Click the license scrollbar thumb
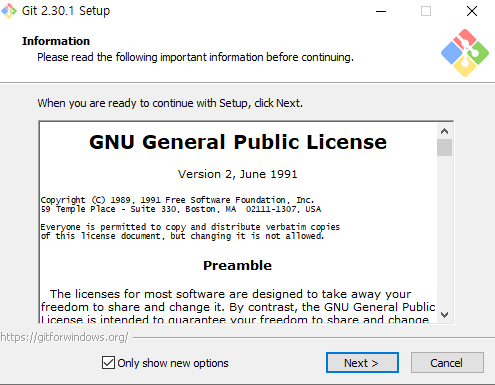 pyautogui.click(x=444, y=147)
